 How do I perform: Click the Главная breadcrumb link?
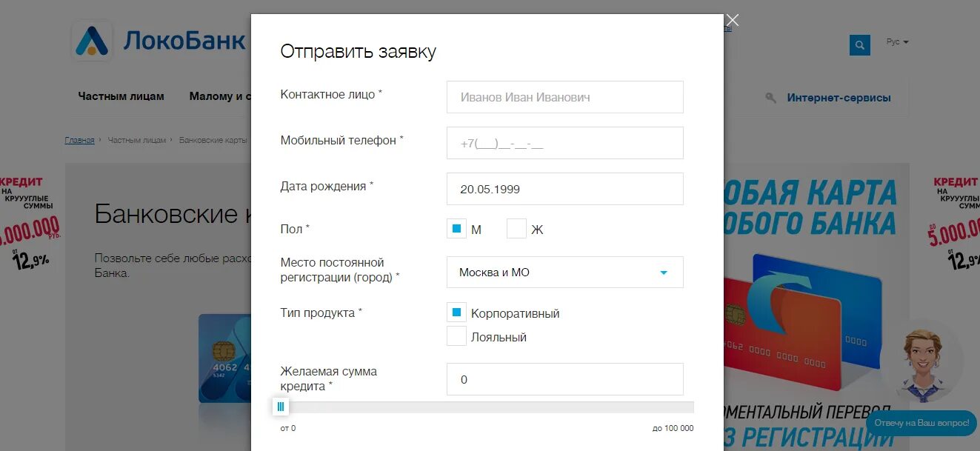pyautogui.click(x=79, y=140)
